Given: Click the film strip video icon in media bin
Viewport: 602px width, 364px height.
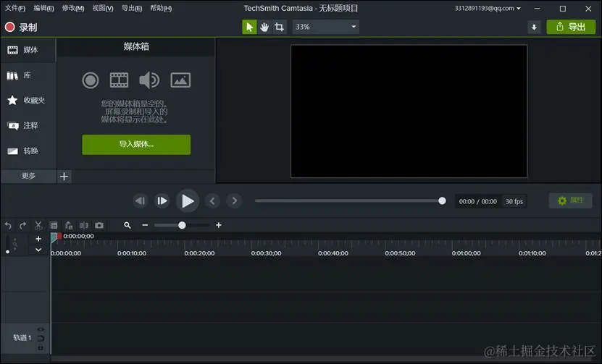Looking at the screenshot, I should click(119, 80).
